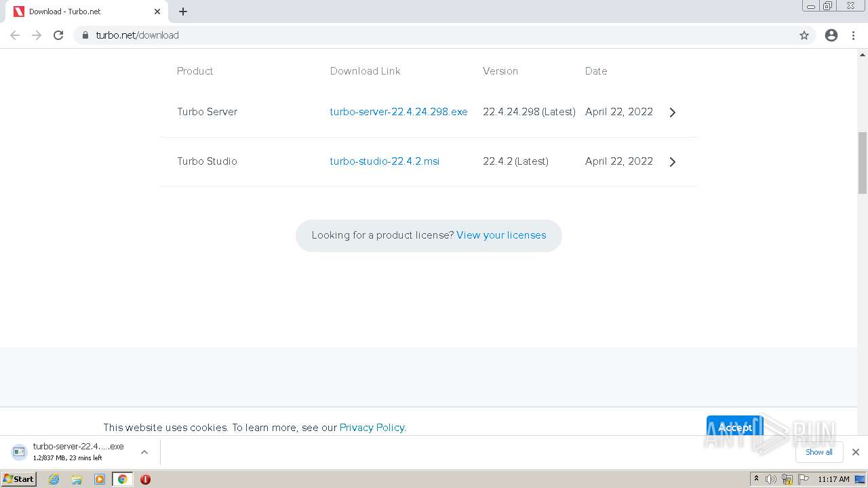Click the taskbar clock showing 11:17 AM
This screenshot has width=868, height=488.
pos(833,479)
